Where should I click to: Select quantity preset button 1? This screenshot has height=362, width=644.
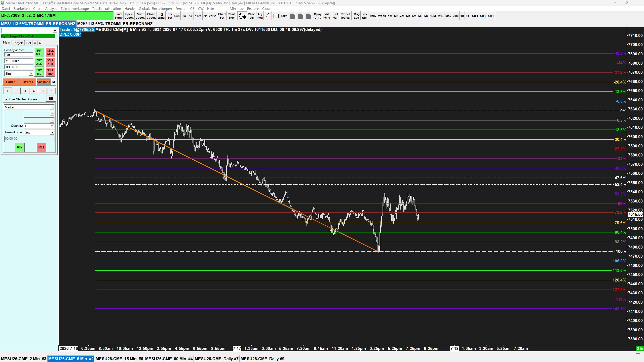[x=7, y=91]
